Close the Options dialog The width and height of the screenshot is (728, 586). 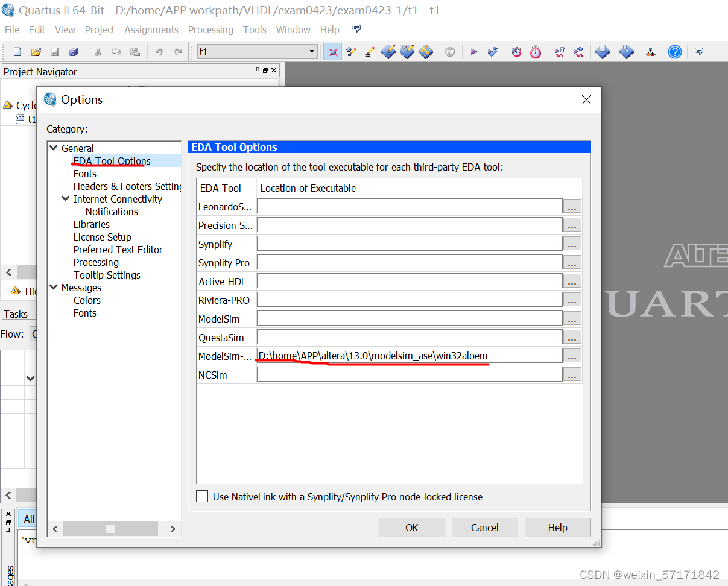(586, 100)
